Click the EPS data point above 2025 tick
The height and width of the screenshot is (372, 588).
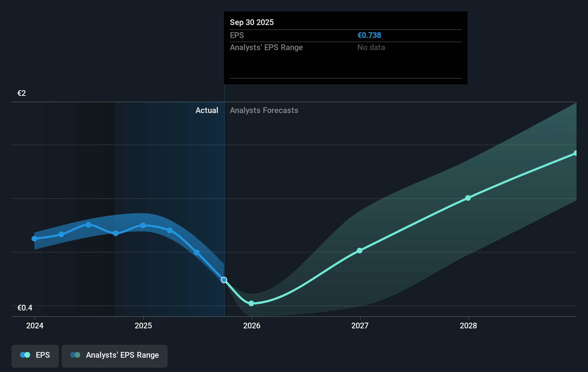(x=143, y=225)
